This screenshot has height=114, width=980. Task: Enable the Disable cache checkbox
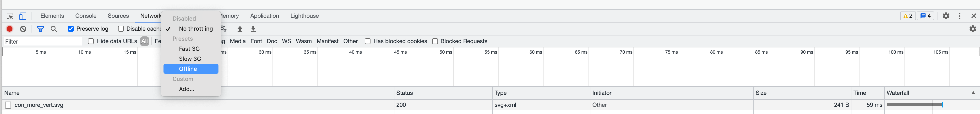tap(121, 29)
